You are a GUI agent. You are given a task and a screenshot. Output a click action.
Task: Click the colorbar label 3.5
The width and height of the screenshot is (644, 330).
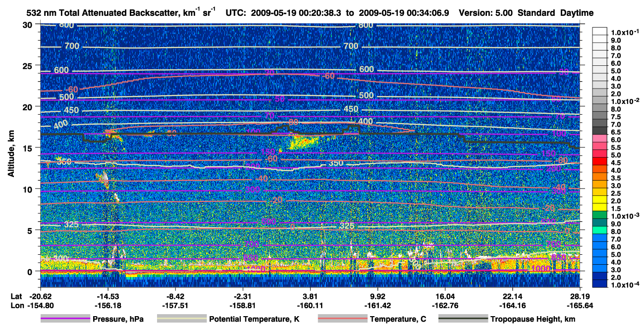coord(615,178)
